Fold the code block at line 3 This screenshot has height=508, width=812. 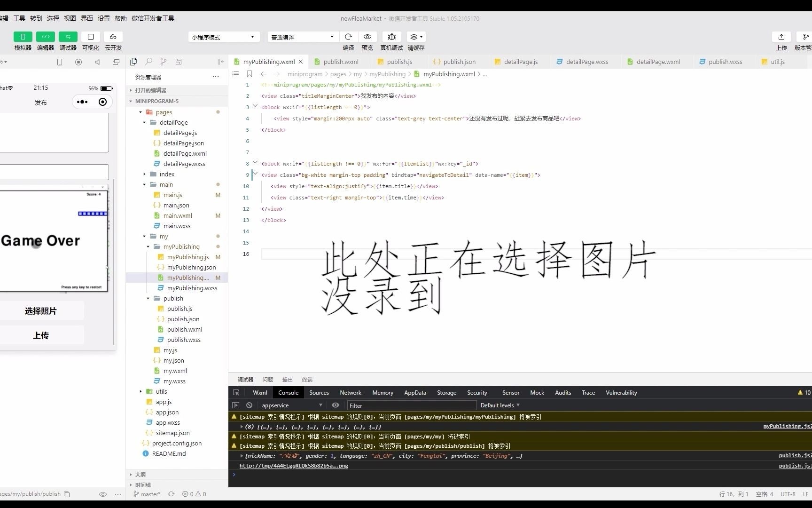coord(255,107)
